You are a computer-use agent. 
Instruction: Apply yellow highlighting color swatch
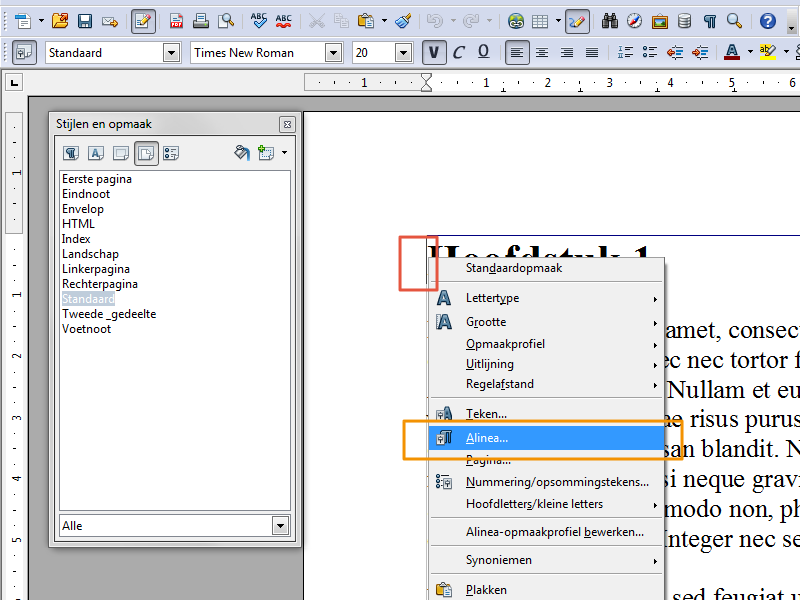[x=767, y=53]
